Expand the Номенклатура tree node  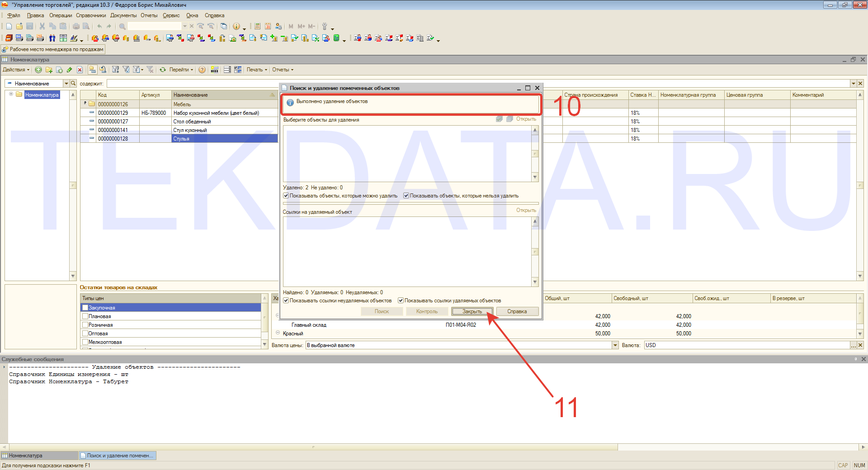point(11,94)
